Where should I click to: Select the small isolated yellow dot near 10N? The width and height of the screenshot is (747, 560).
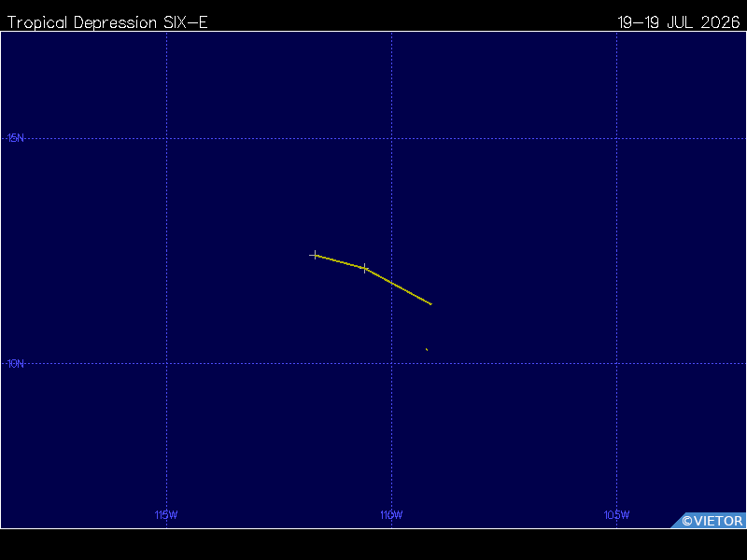[427, 349]
